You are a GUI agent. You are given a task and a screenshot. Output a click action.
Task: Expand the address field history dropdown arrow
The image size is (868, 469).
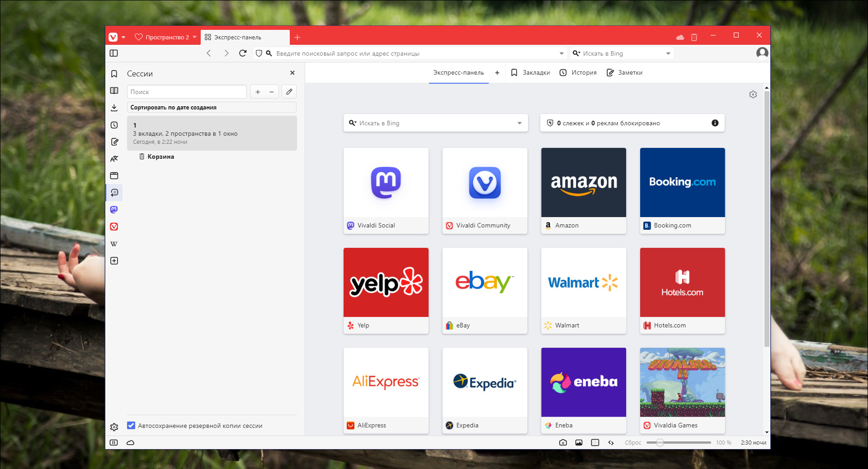coord(561,53)
